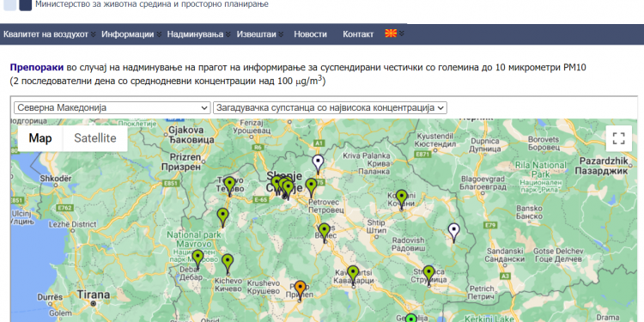Click the white marker east of Radovish

point(453,233)
